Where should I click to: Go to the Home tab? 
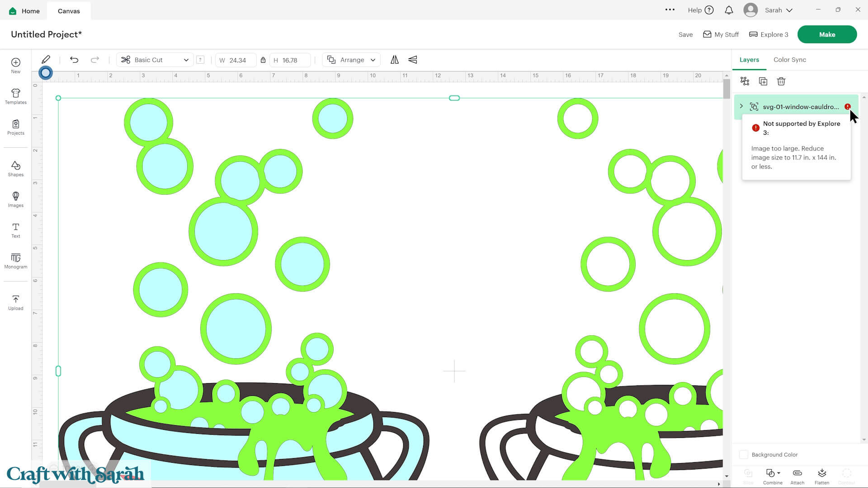(x=25, y=11)
